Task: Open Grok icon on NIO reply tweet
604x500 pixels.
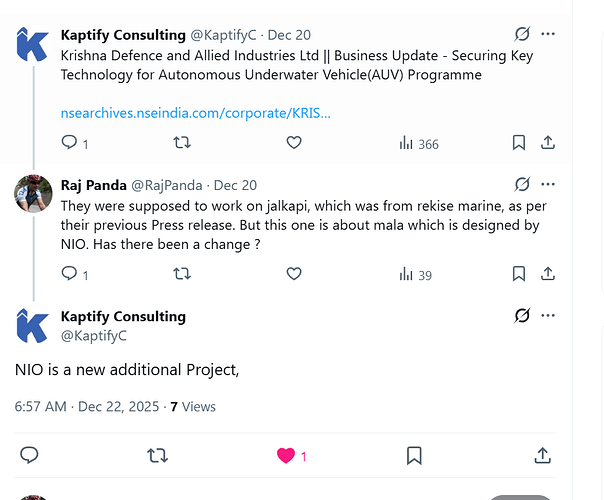Action: [x=522, y=315]
